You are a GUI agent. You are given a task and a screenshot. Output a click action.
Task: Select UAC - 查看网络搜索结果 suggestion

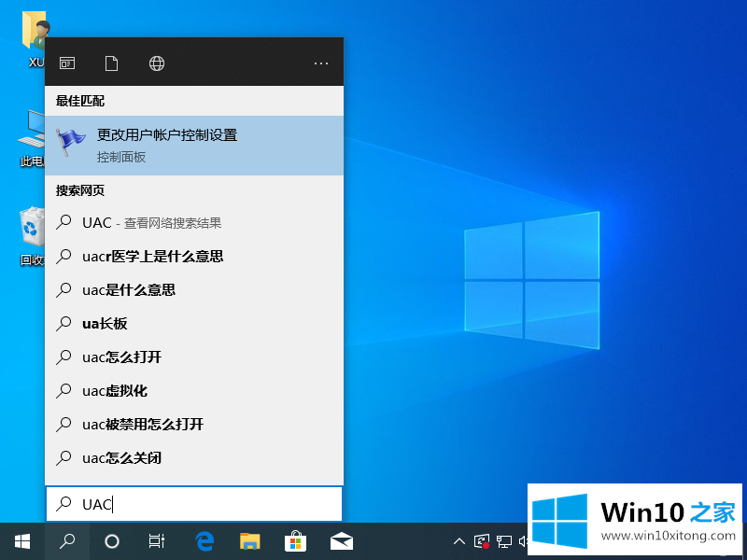(x=194, y=222)
